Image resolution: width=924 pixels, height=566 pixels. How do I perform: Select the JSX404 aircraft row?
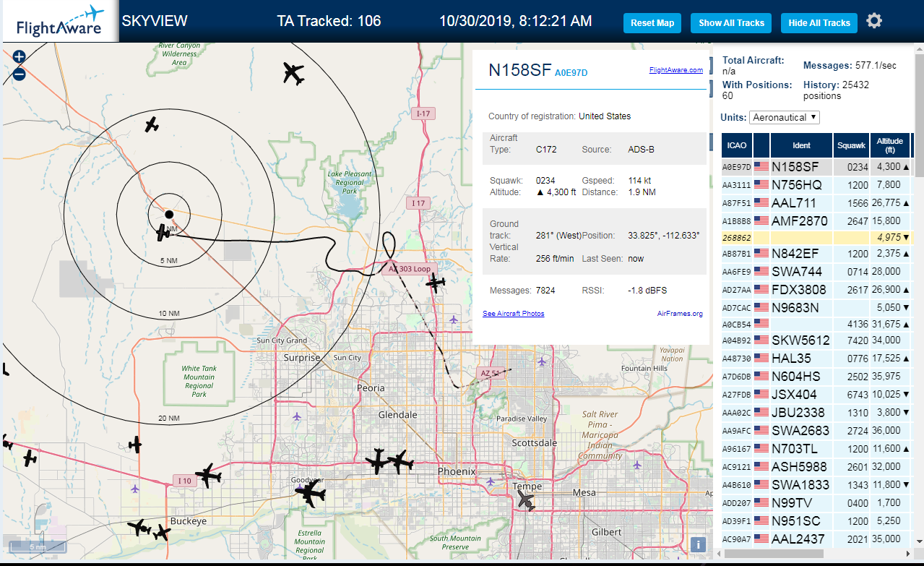(x=817, y=395)
